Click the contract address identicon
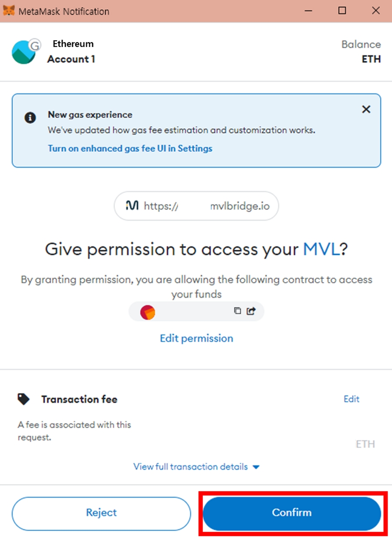The width and height of the screenshot is (392, 538). click(x=148, y=311)
